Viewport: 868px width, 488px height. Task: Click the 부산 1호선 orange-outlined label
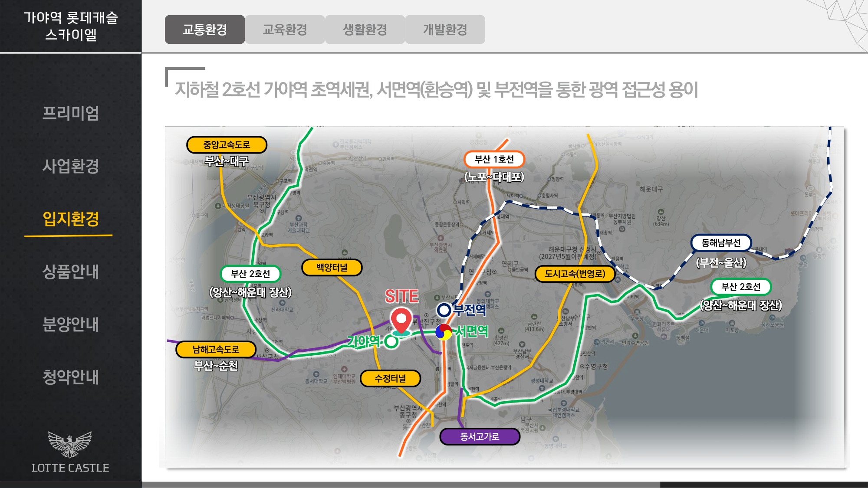tap(494, 159)
